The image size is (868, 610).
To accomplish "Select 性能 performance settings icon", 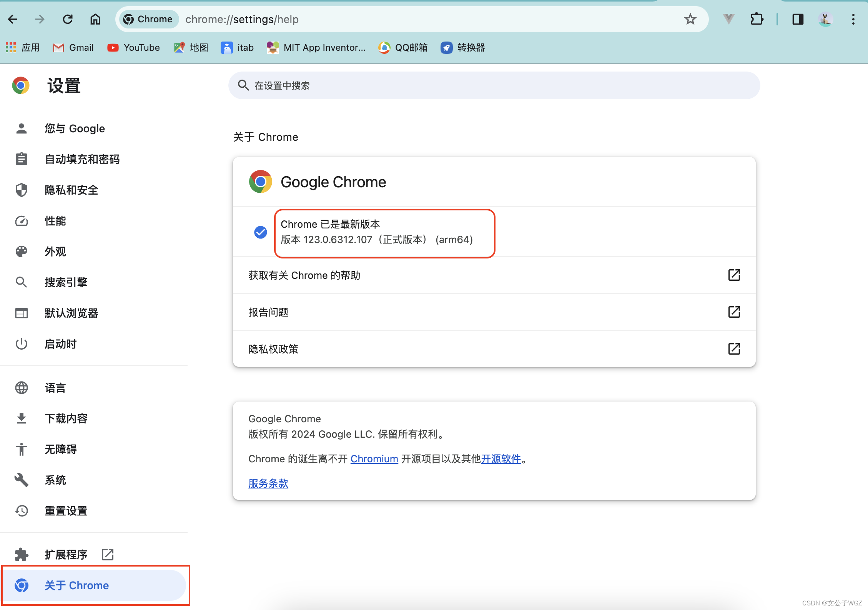I will pos(21,220).
